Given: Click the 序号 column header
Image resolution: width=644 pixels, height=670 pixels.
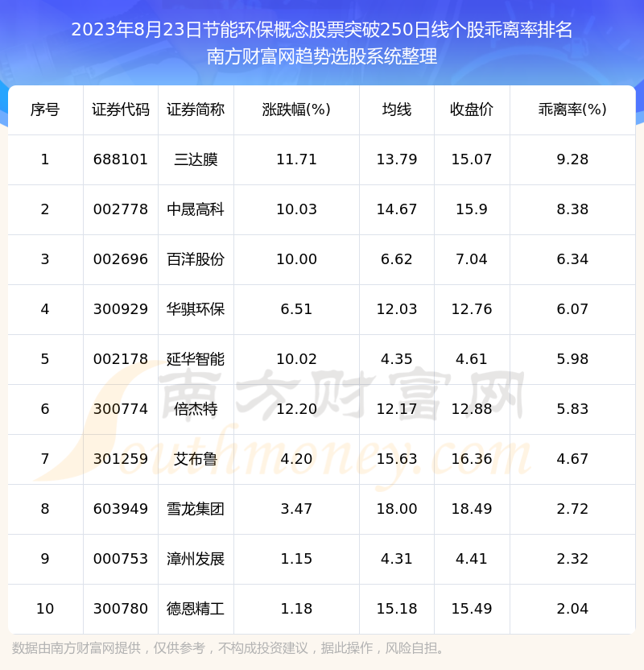Looking at the screenshot, I should click(x=45, y=110).
